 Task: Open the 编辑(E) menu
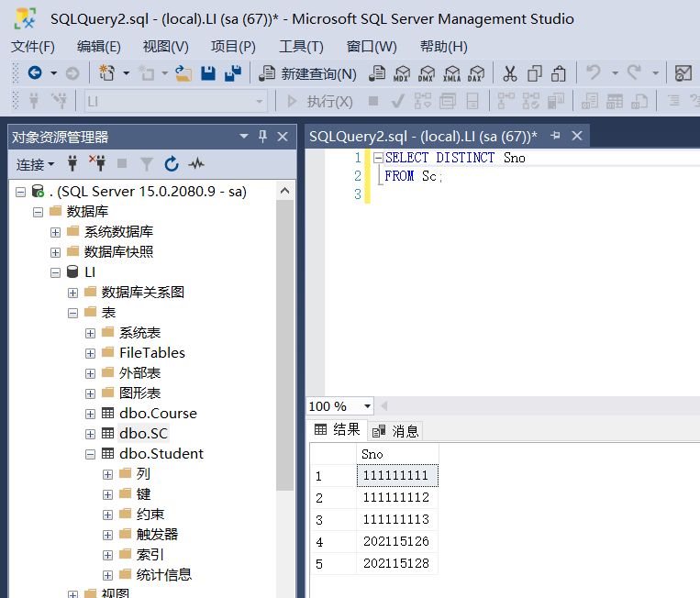tap(99, 47)
